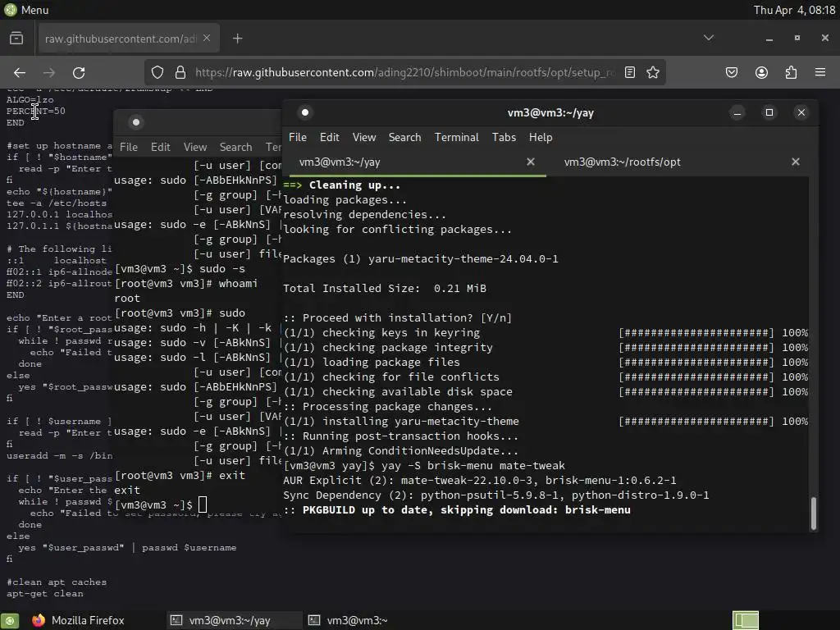Click the background terminal's window menu dot icon
The width and height of the screenshot is (840, 630).
pos(136,122)
